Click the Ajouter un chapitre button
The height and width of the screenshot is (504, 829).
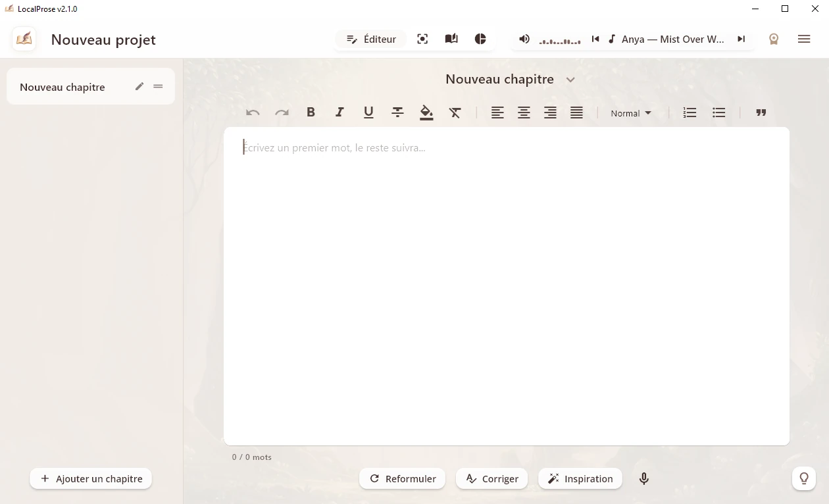click(x=90, y=478)
